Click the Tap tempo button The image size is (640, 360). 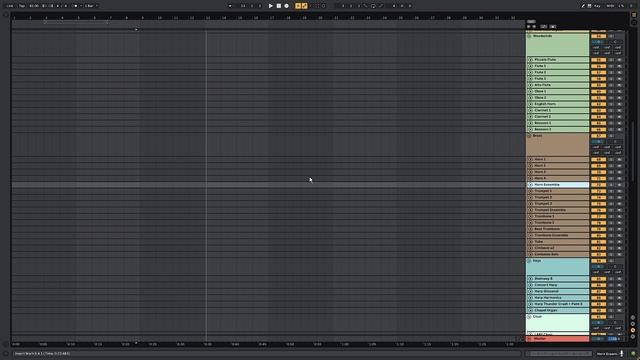(22, 6)
